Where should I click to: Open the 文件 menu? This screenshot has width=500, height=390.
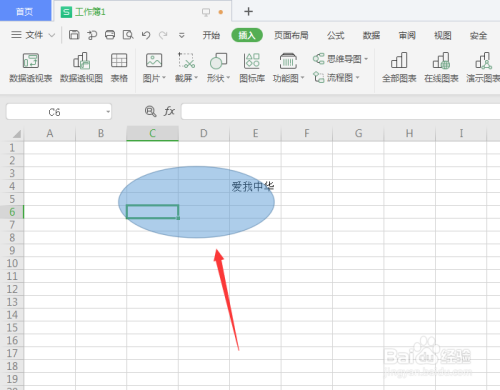(34, 35)
